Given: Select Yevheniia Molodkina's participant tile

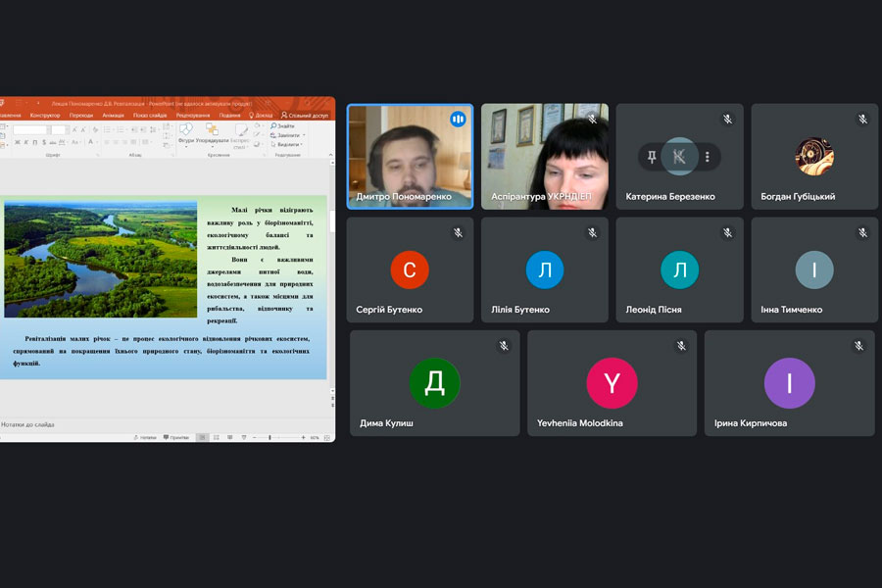Looking at the screenshot, I should [x=612, y=383].
